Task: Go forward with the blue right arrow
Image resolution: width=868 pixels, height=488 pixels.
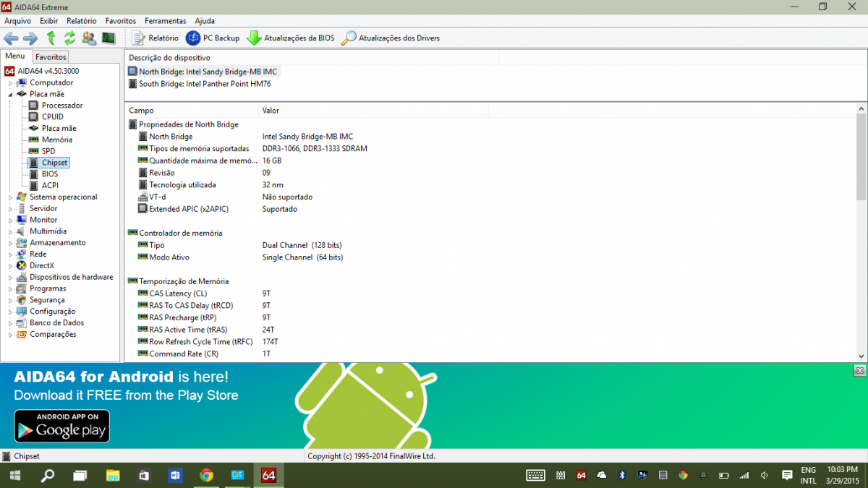Action: (x=30, y=38)
